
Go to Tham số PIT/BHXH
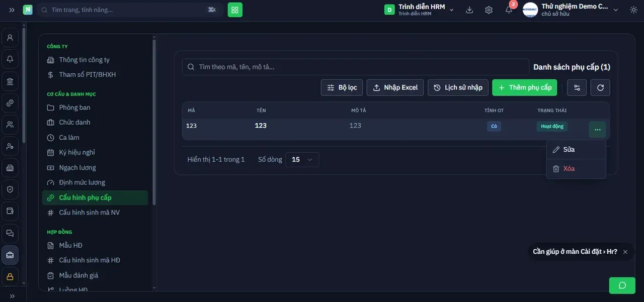95,74
